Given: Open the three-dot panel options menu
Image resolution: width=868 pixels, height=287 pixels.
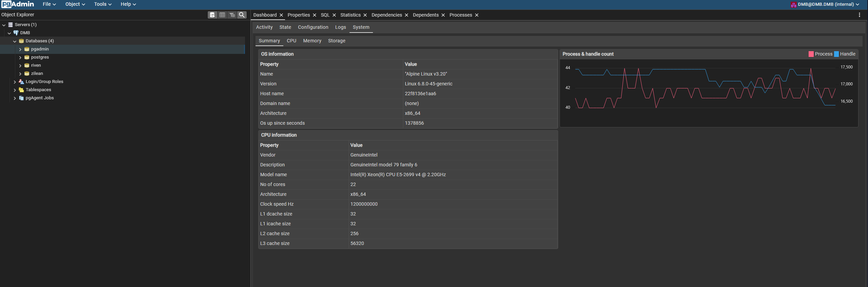Looking at the screenshot, I should point(860,15).
